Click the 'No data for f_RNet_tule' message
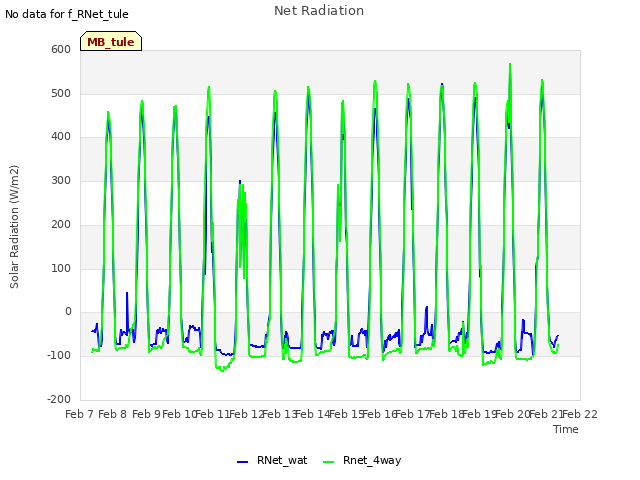 click(x=67, y=14)
